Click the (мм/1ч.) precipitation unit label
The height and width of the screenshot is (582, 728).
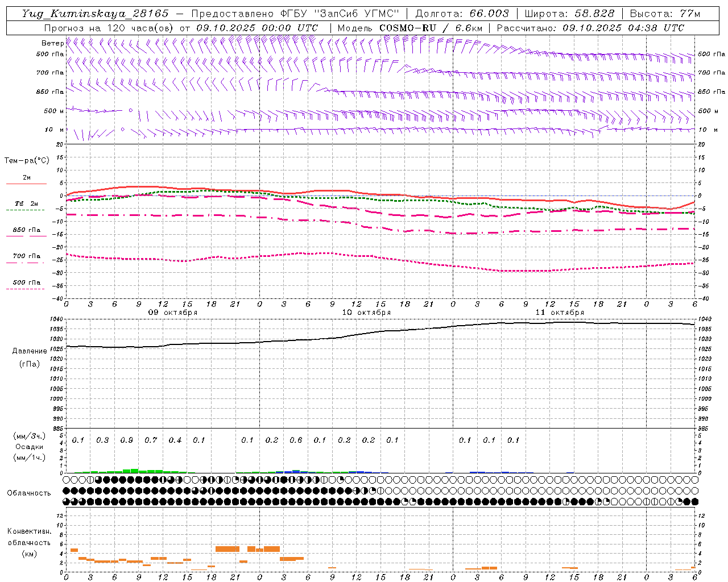(x=29, y=458)
